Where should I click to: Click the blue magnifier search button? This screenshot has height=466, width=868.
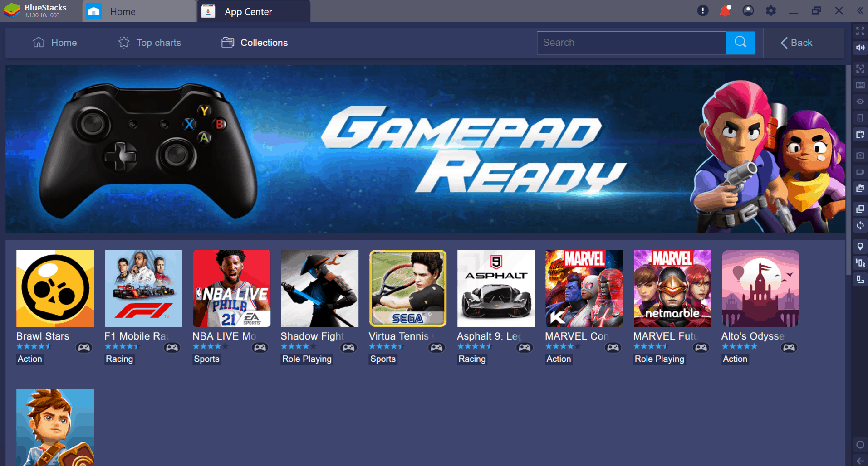tap(740, 43)
